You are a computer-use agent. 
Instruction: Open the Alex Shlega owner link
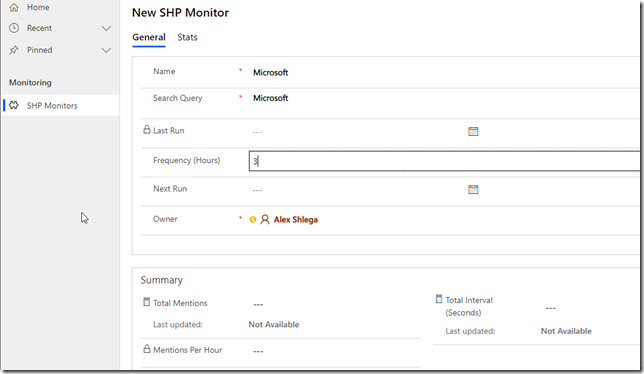tap(296, 220)
